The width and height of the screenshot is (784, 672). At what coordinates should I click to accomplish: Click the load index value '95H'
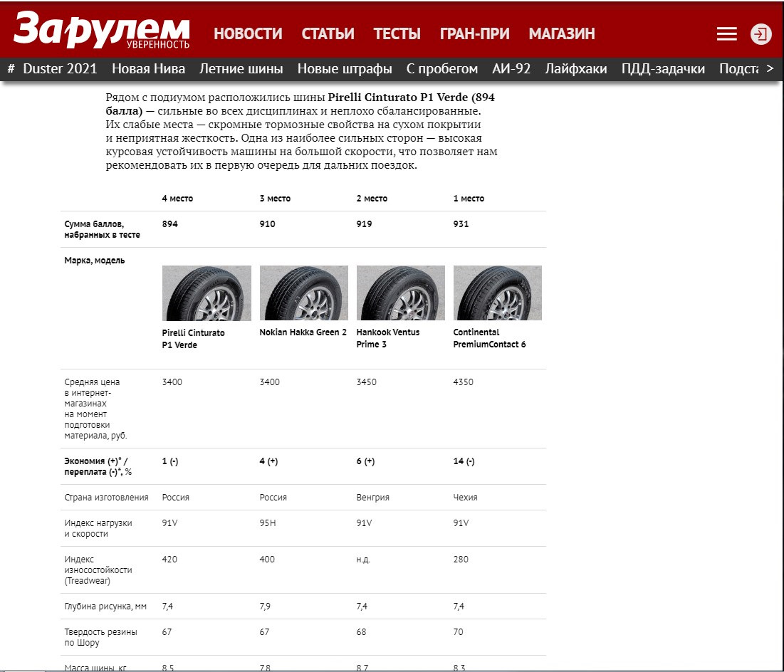tap(268, 523)
